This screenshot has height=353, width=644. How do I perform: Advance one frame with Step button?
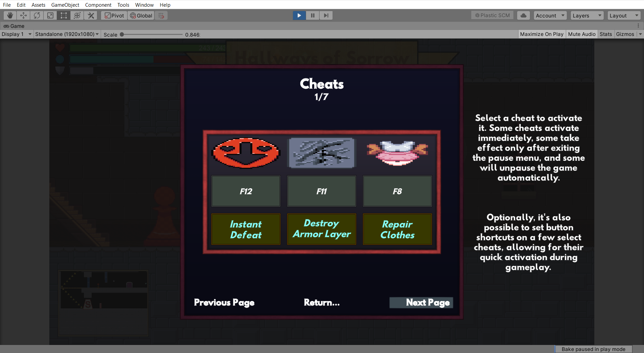pos(326,15)
